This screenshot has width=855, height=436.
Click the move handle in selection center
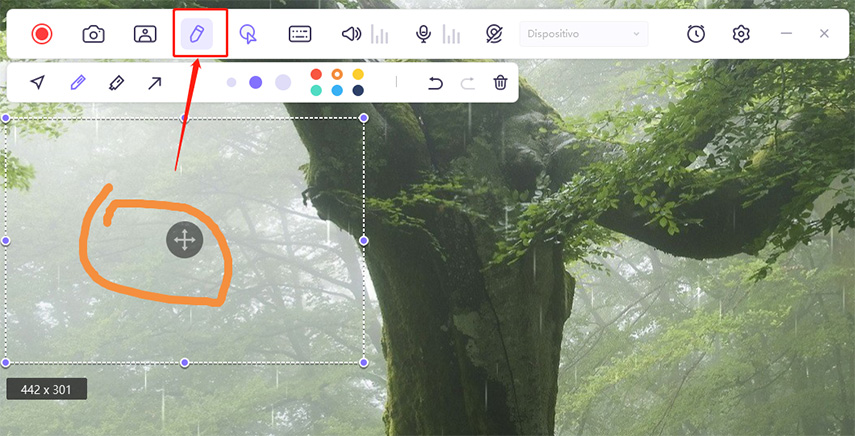[184, 240]
